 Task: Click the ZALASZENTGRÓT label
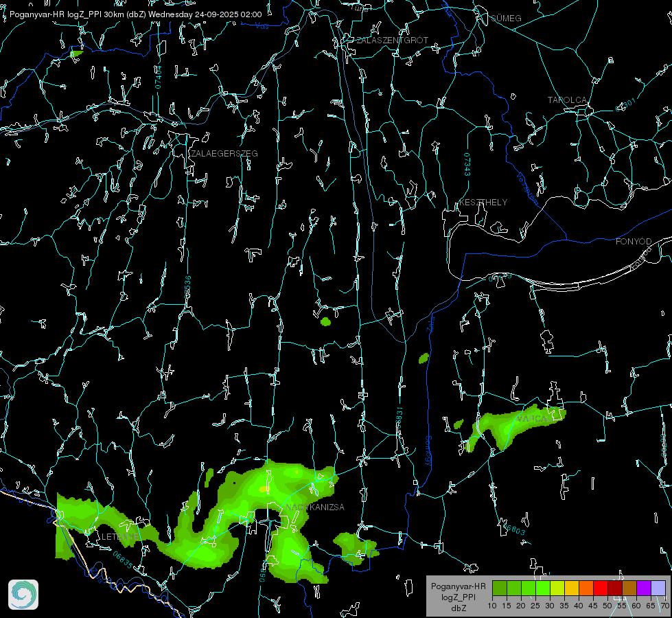tap(393, 41)
